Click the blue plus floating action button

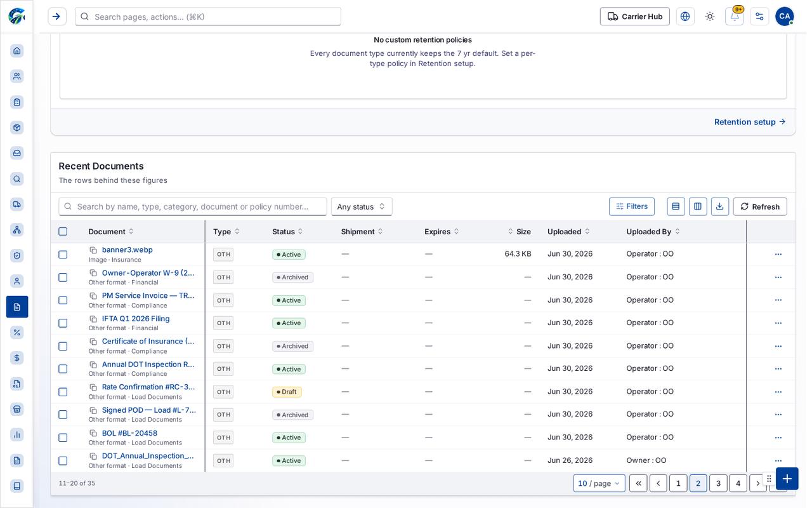click(787, 479)
